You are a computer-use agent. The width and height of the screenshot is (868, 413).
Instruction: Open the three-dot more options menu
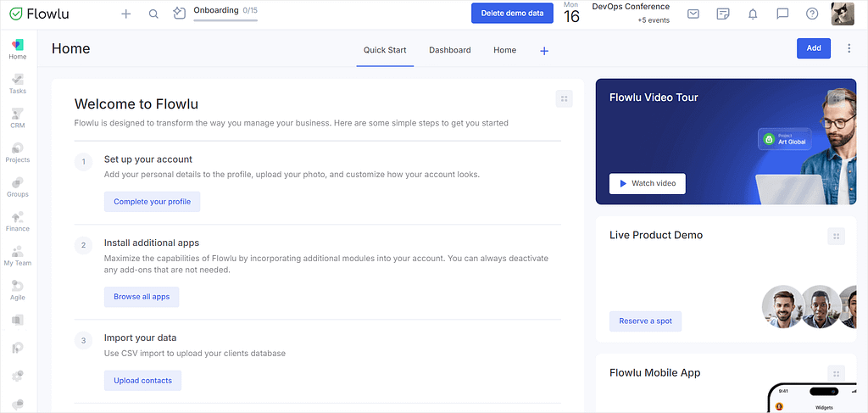[x=849, y=48]
